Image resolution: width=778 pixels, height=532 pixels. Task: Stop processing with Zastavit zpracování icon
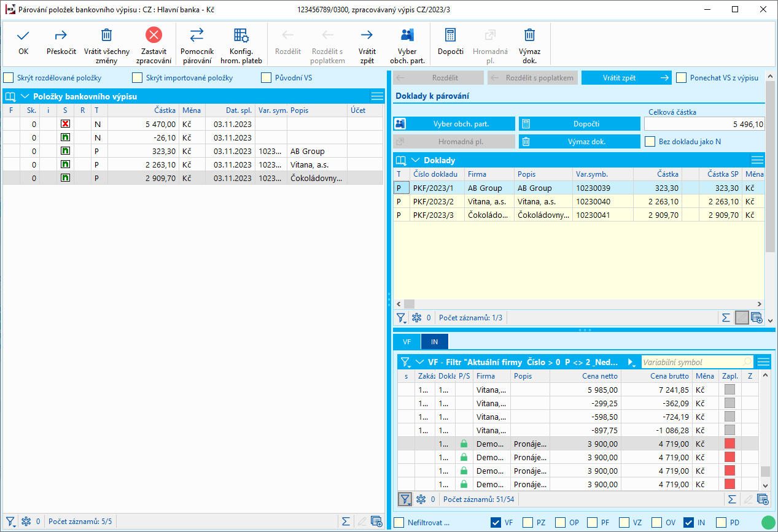154,36
